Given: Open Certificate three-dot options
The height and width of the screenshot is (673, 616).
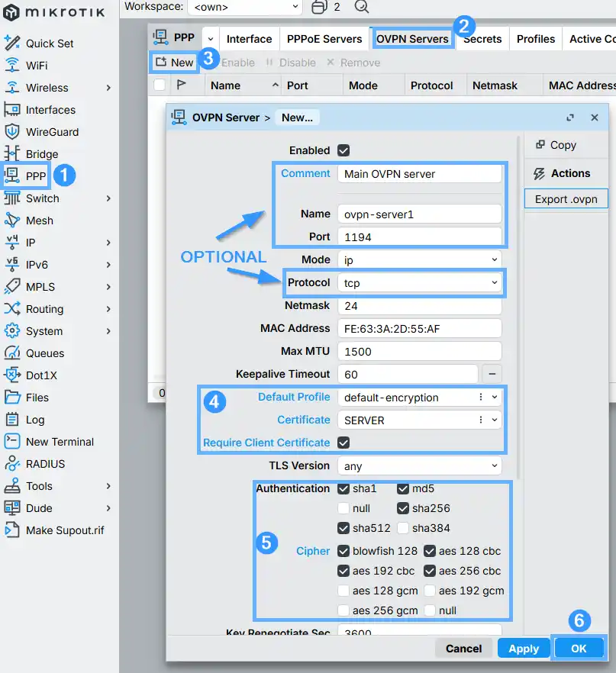Looking at the screenshot, I should point(481,420).
